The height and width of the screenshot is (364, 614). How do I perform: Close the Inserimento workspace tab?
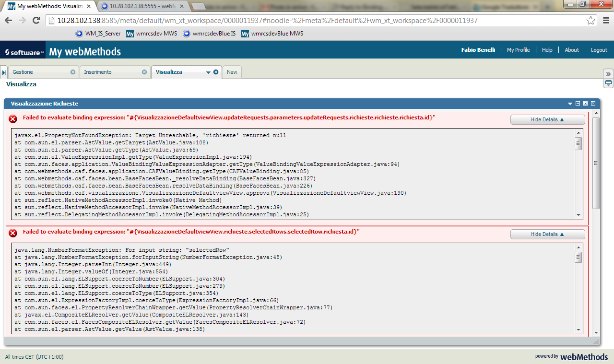tap(144, 72)
